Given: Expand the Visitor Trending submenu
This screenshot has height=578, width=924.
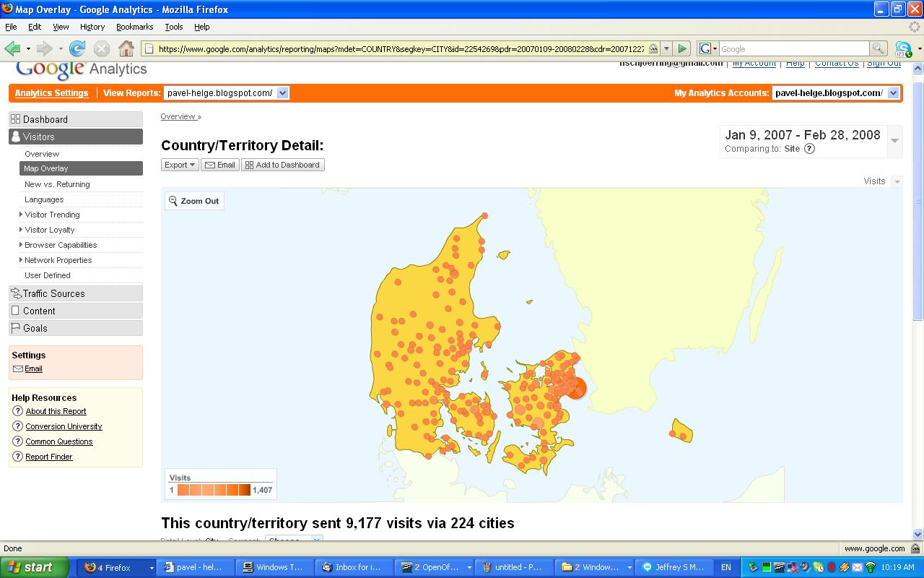Looking at the screenshot, I should point(21,215).
